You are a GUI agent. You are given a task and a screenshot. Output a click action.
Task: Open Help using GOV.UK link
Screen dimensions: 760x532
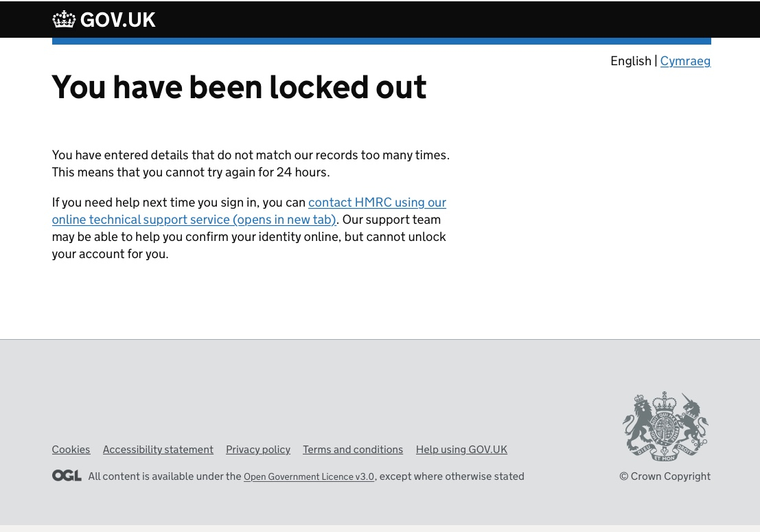click(461, 450)
